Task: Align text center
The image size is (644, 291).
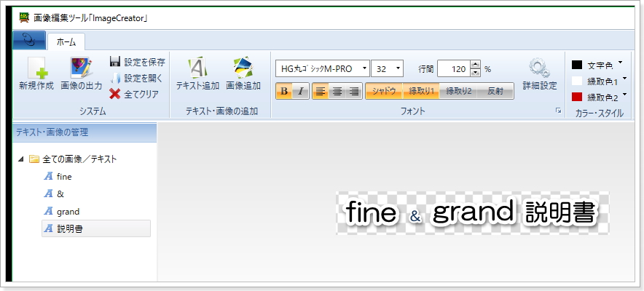Action: tap(337, 91)
